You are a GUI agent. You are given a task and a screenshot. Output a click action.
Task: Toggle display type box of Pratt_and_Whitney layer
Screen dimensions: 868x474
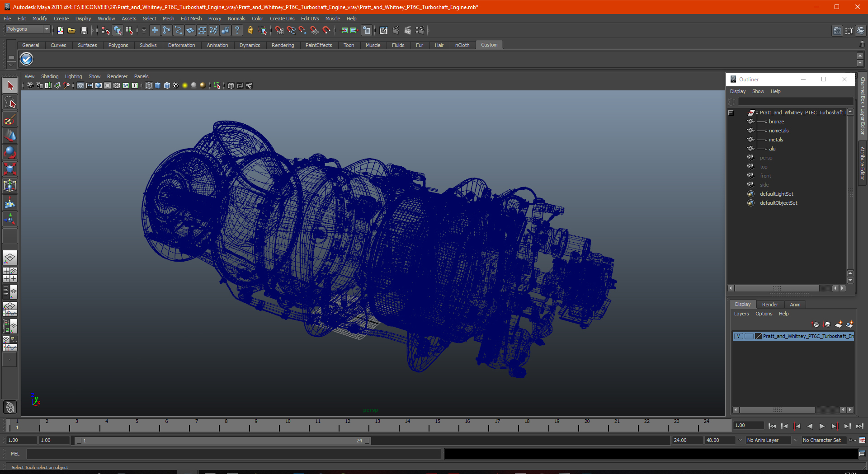coord(749,336)
